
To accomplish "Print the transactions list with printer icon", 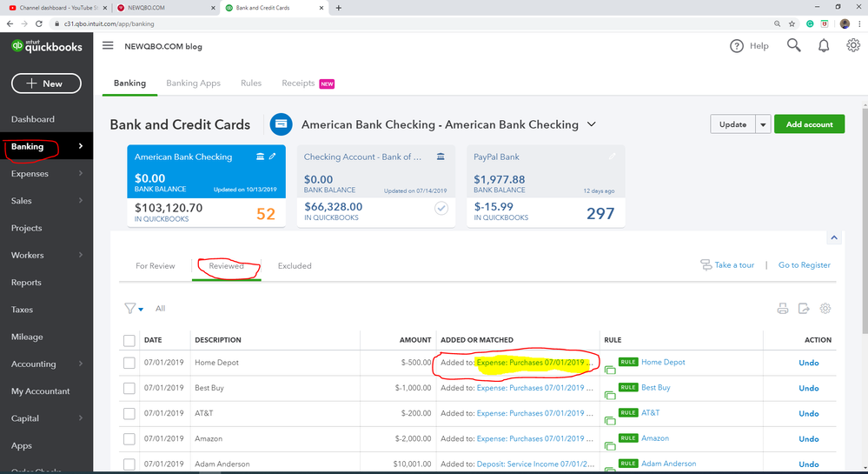I will 783,308.
